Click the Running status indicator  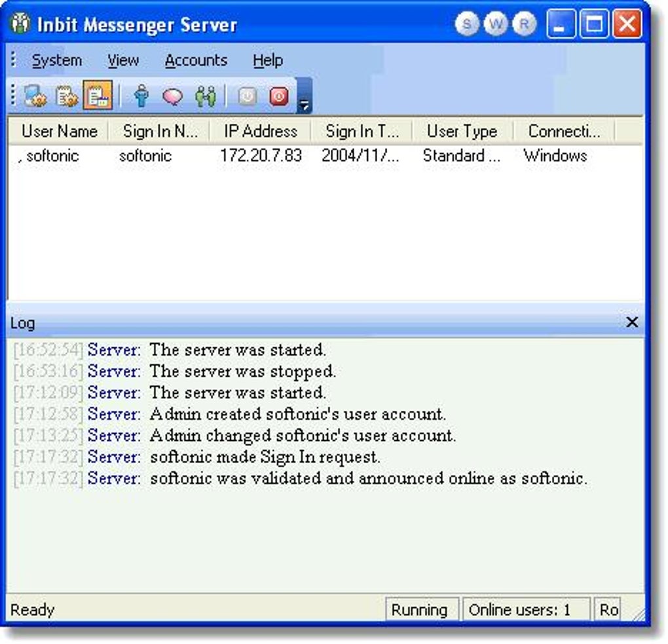tap(422, 610)
